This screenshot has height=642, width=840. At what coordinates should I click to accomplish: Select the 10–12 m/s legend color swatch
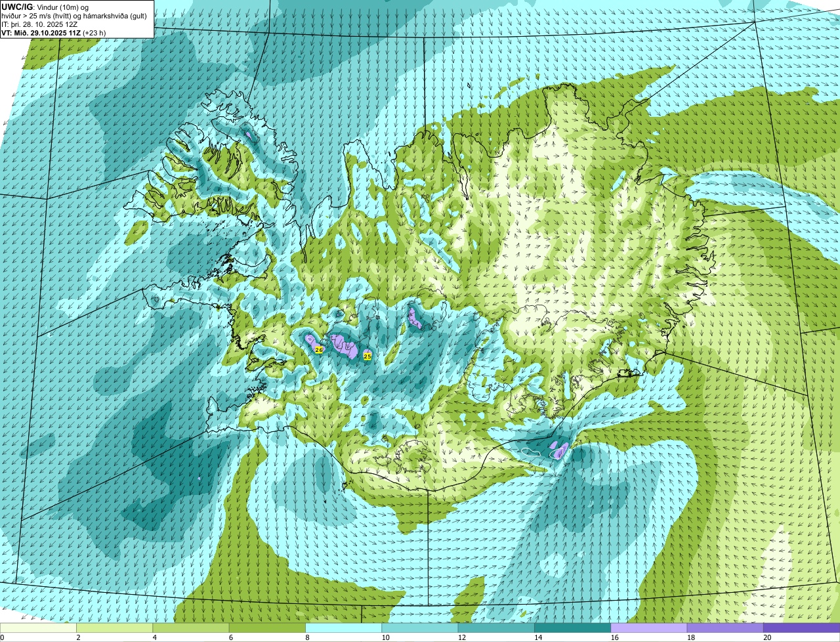click(x=420, y=628)
